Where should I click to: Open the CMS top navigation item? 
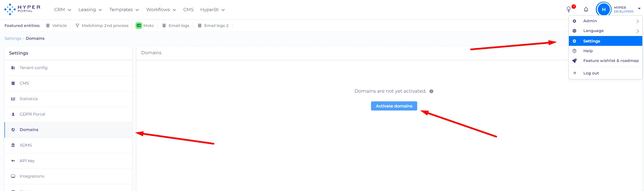(188, 10)
